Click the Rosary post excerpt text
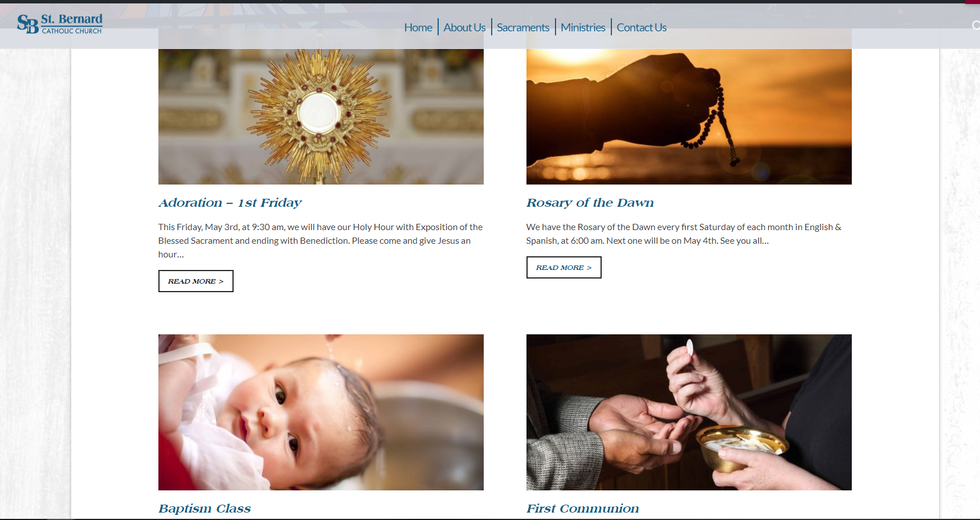Viewport: 980px width, 520px height. pos(684,234)
